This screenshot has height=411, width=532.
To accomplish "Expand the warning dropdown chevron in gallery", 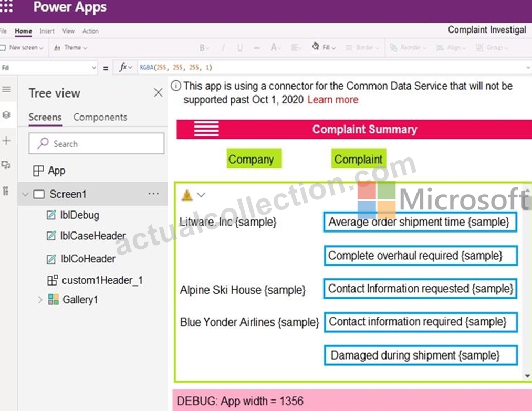I will point(201,195).
